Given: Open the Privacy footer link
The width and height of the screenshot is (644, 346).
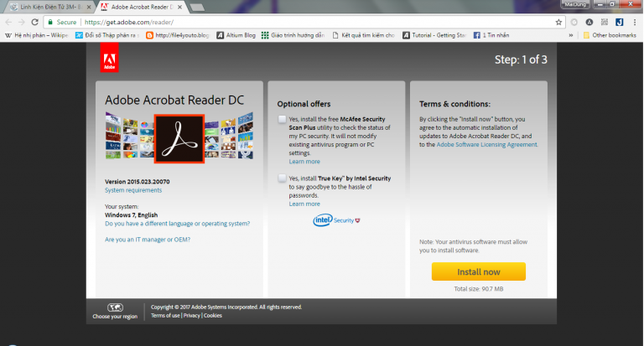Looking at the screenshot, I should [191, 315].
